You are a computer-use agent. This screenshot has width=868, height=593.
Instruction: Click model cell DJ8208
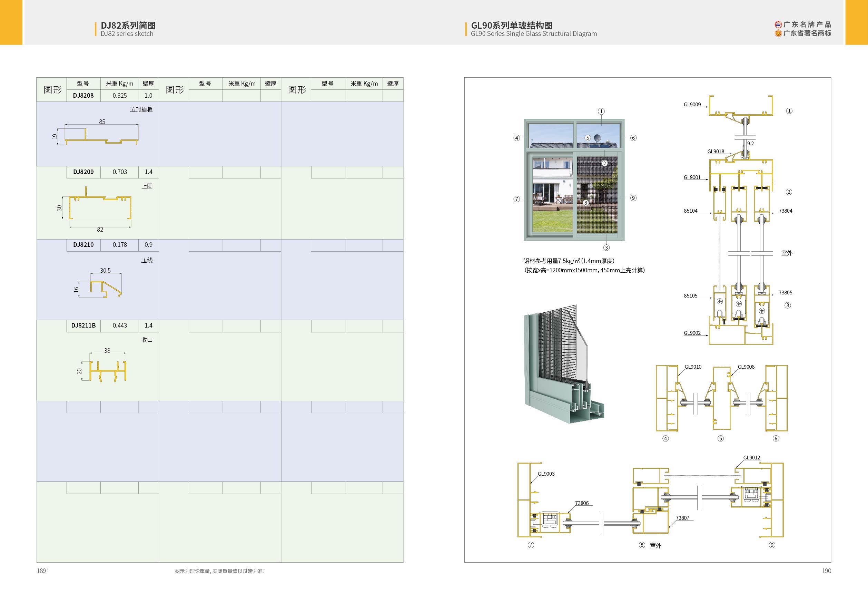[x=83, y=96]
